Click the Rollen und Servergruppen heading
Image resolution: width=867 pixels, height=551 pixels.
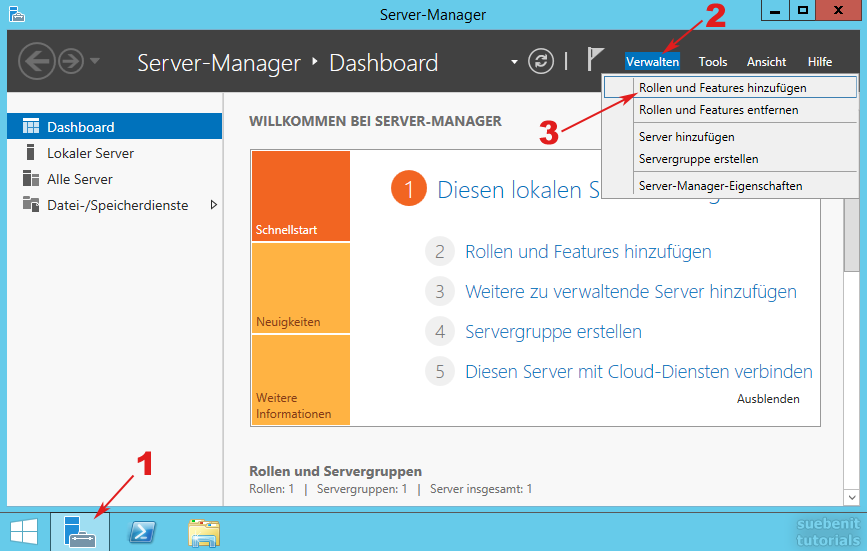(335, 471)
